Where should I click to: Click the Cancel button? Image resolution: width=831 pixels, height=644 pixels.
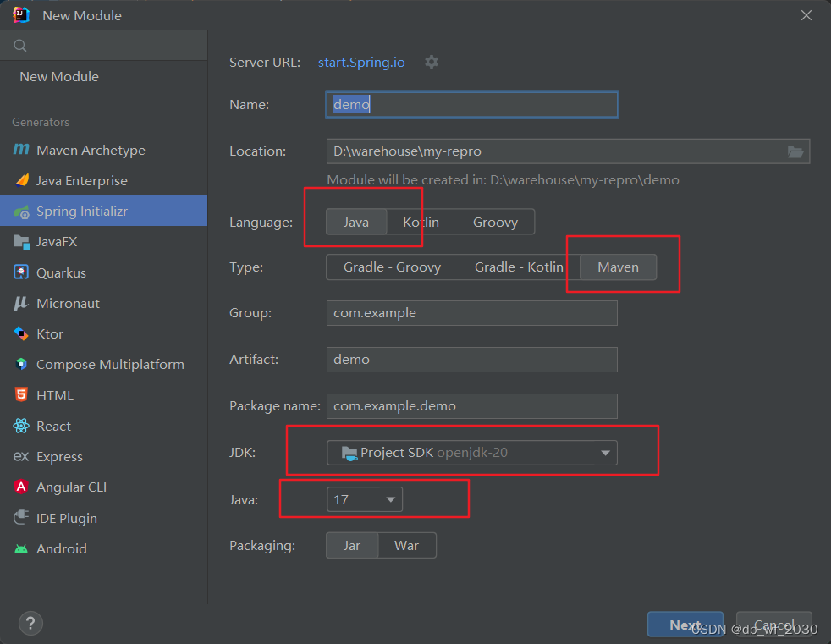click(773, 625)
